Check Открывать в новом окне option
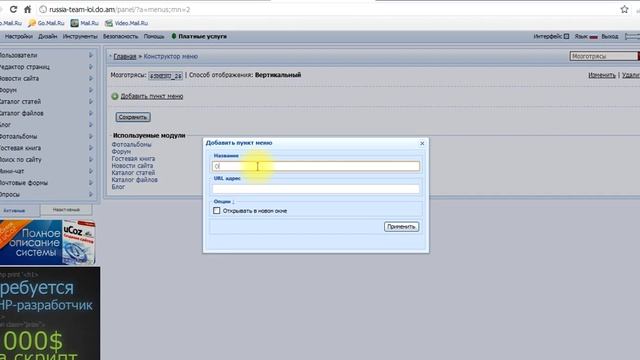 click(216, 211)
